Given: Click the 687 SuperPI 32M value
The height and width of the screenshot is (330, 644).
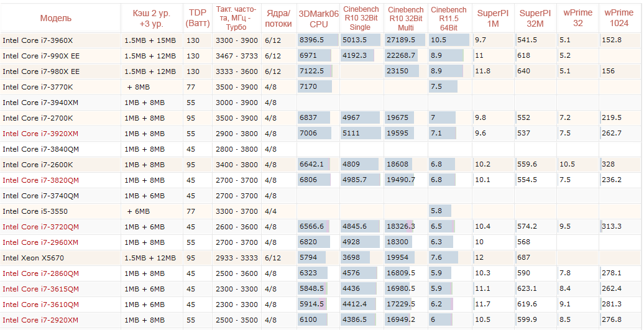Looking at the screenshot, I should 523,258.
